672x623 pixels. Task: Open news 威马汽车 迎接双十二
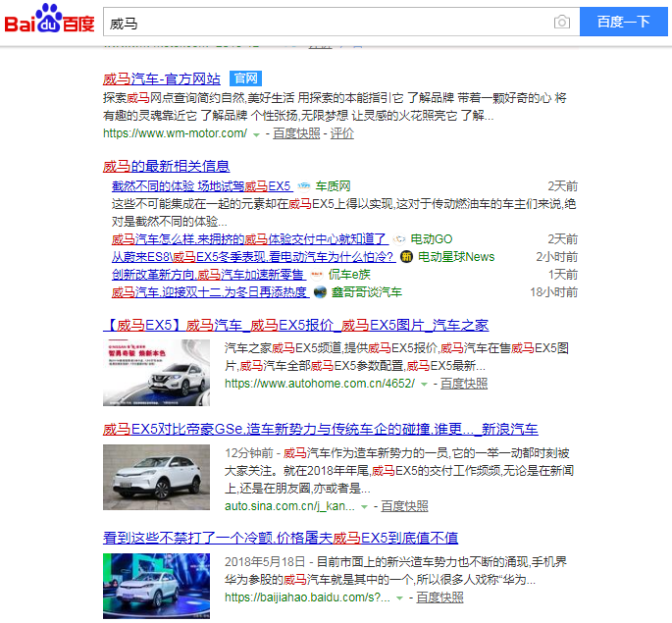click(x=210, y=292)
